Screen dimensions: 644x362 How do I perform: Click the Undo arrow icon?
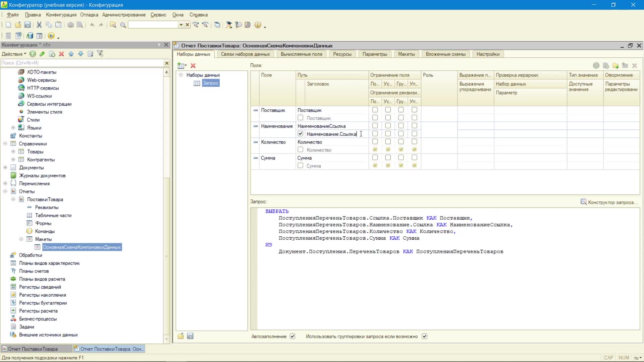pyautogui.click(x=92, y=25)
